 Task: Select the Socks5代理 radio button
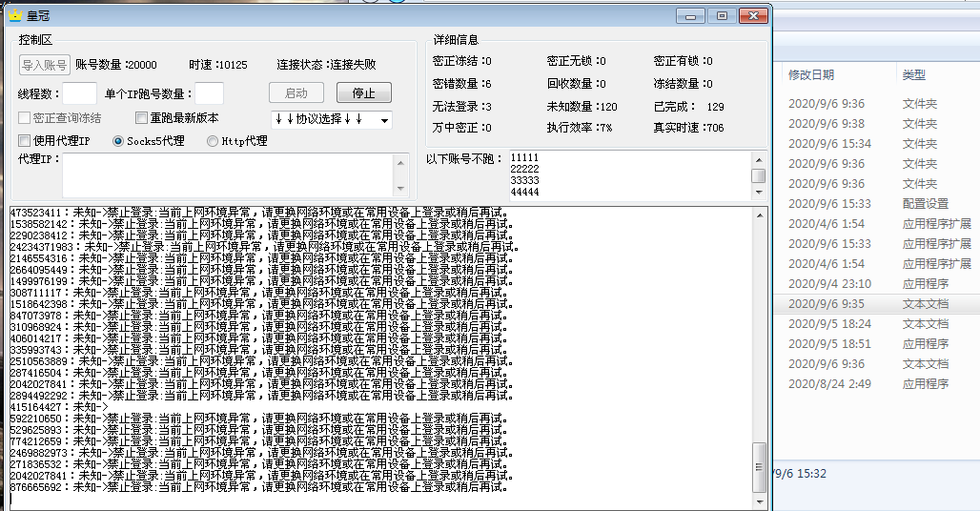[x=118, y=141]
